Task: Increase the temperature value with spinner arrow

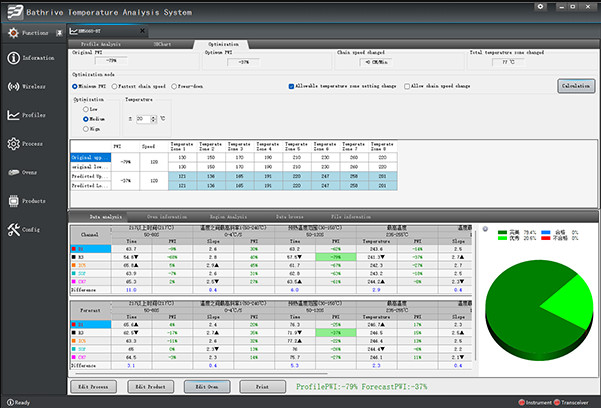Action: click(x=154, y=117)
